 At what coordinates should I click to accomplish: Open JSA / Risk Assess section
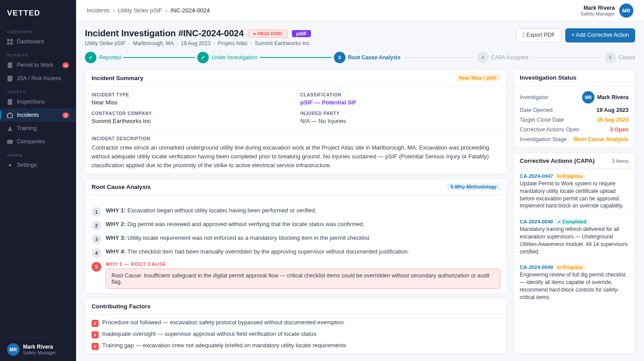pos(10,78)
